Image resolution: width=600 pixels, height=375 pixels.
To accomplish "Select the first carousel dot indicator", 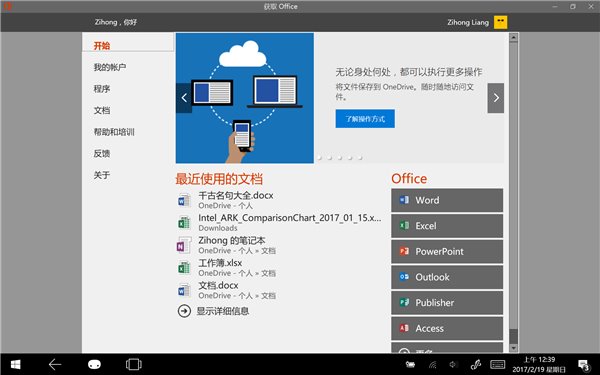I will point(320,158).
